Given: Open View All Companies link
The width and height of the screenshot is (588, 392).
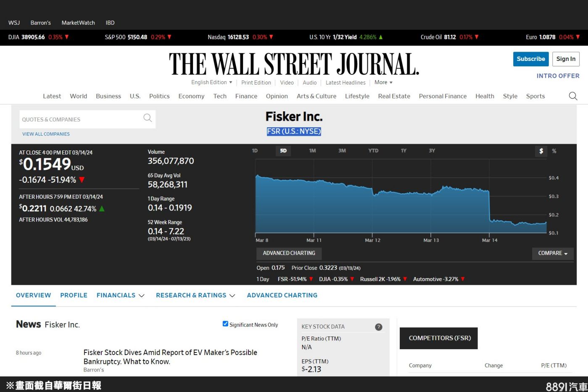Looking at the screenshot, I should [x=46, y=134].
